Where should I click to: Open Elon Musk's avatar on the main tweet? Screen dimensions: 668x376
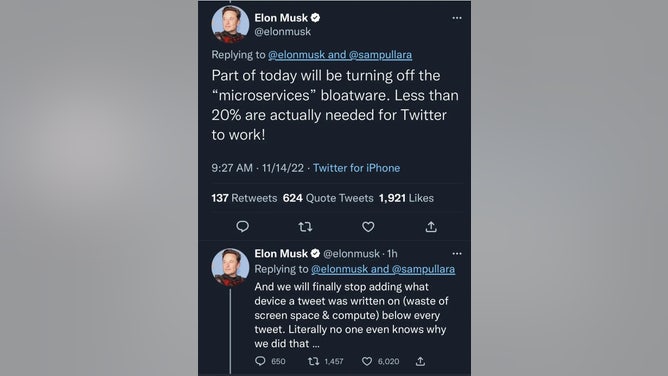coord(230,24)
